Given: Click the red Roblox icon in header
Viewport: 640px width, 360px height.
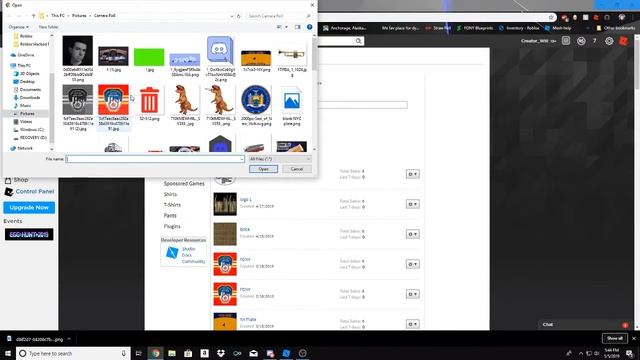Looking at the screenshot, I should [x=624, y=41].
